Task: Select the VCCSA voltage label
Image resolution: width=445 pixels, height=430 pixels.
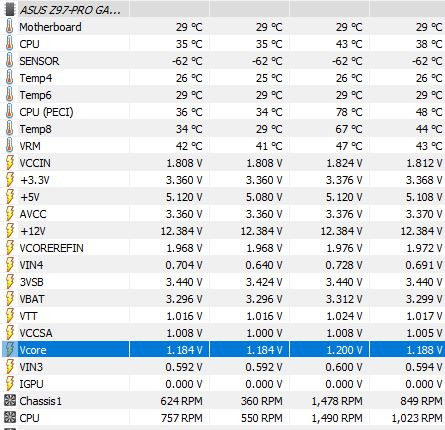Action: point(36,333)
